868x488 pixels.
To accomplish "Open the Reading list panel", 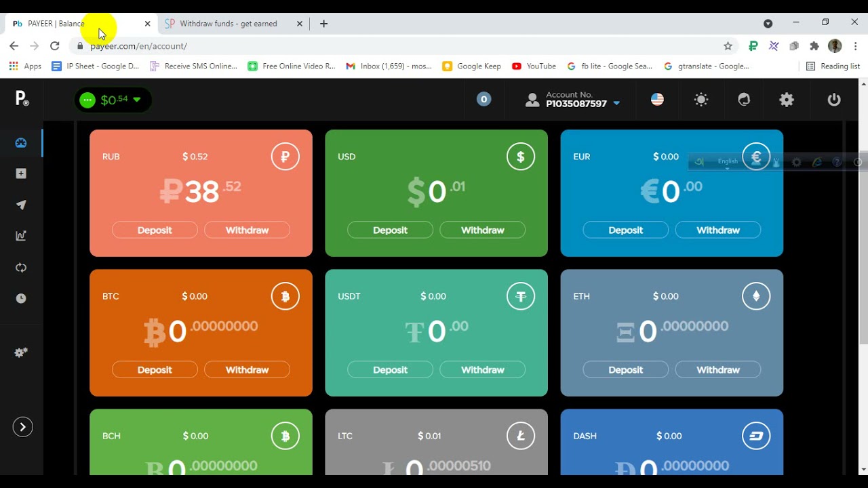I will [x=833, y=66].
